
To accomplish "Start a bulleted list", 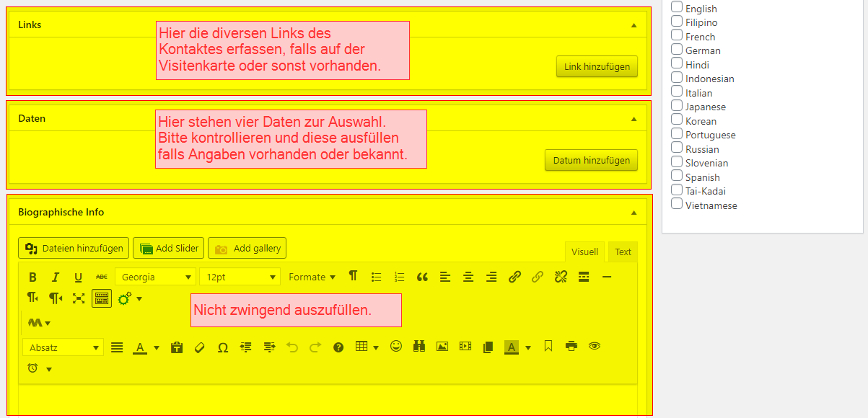I will pos(376,277).
